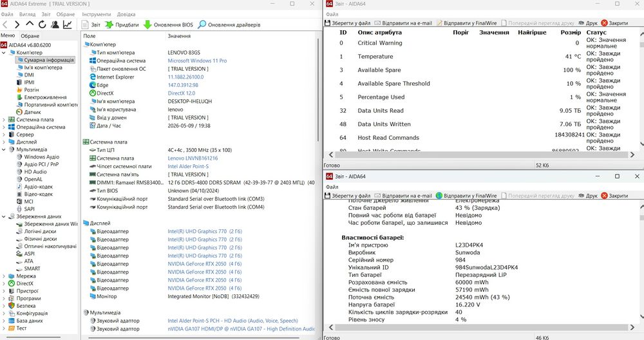Click the Значення column header in main window
Viewport: 644px width, 340px height.
coord(179,36)
